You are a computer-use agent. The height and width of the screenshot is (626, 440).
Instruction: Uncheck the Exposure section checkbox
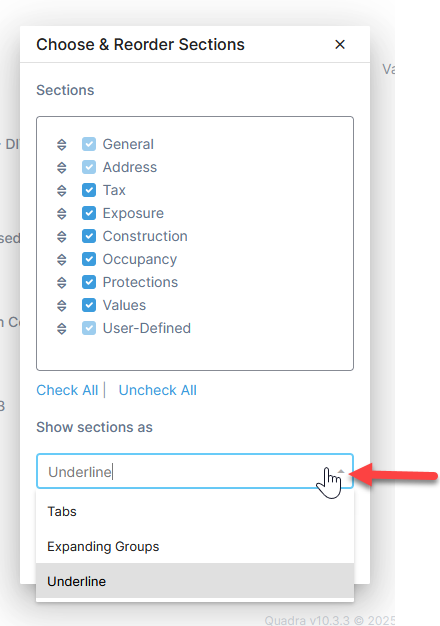coord(89,213)
